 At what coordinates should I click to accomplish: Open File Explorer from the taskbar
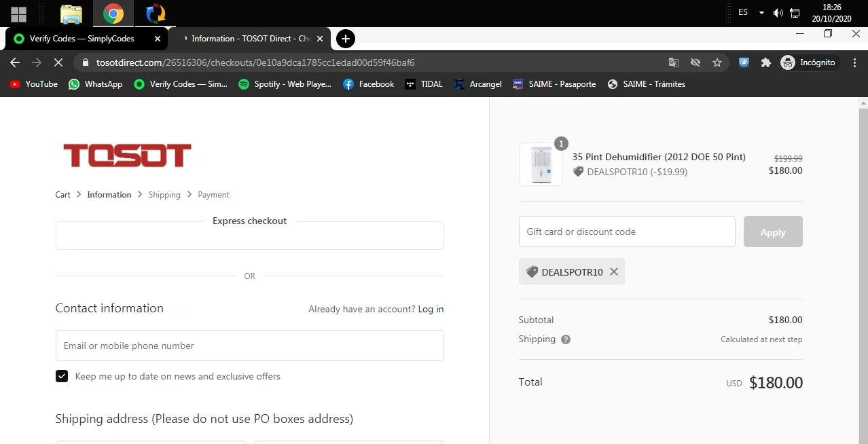71,14
